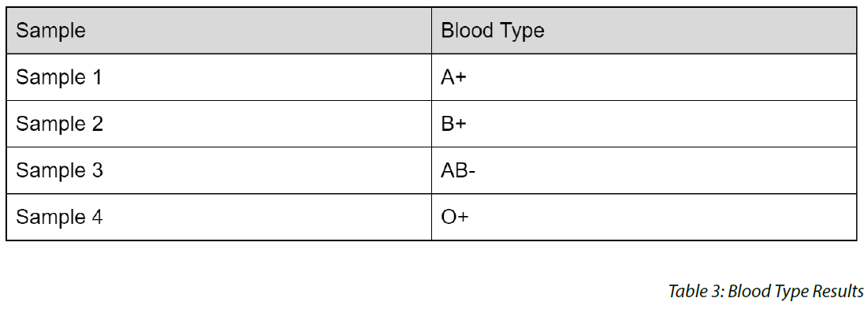Screen dimensions: 868x313
Task: Click the Sample 1 cell
Action: 218,77
